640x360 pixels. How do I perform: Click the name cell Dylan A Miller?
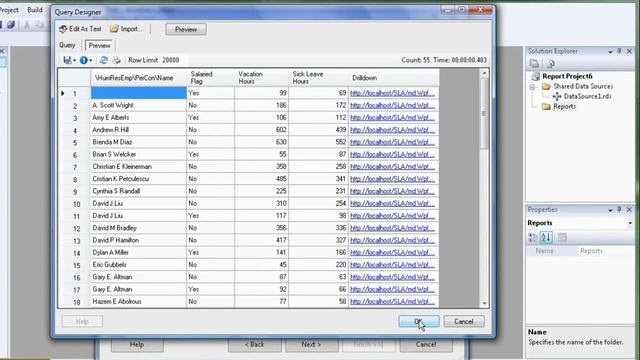click(x=138, y=252)
